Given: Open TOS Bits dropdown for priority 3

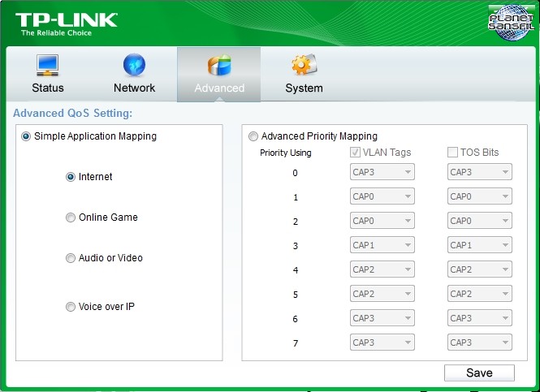Looking at the screenshot, I should 480,245.
